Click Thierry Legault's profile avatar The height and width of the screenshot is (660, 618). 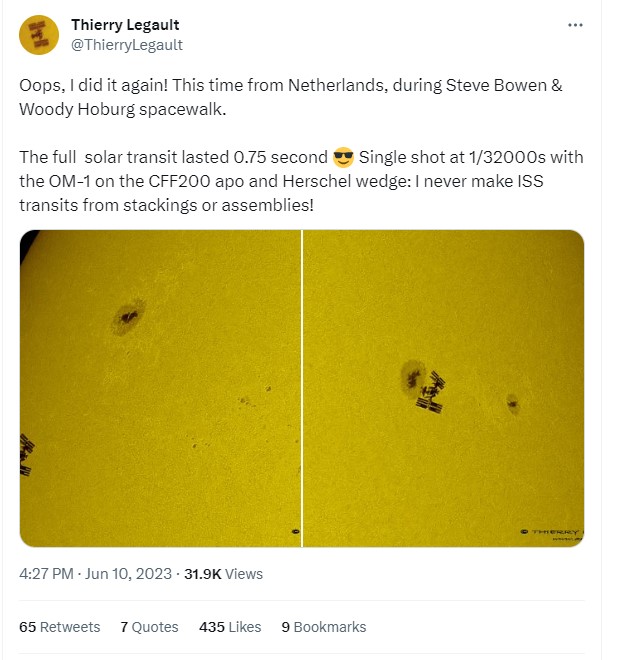[x=38, y=35]
